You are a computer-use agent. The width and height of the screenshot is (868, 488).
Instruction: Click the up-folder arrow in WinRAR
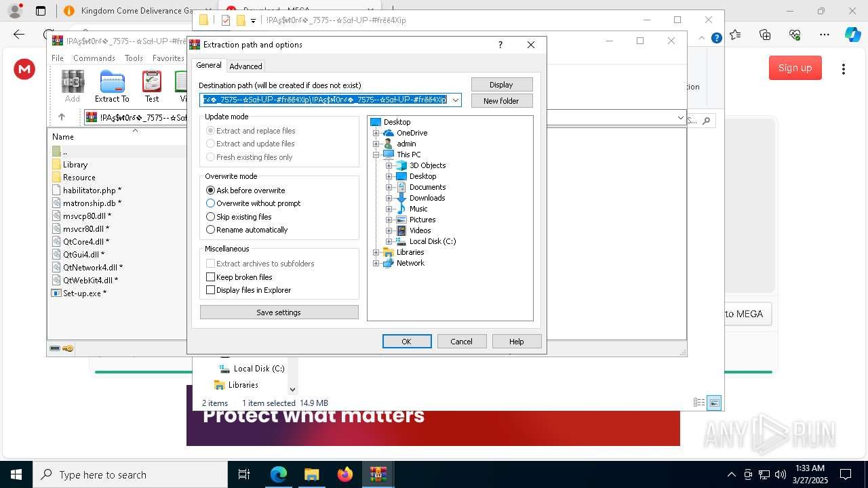click(62, 117)
